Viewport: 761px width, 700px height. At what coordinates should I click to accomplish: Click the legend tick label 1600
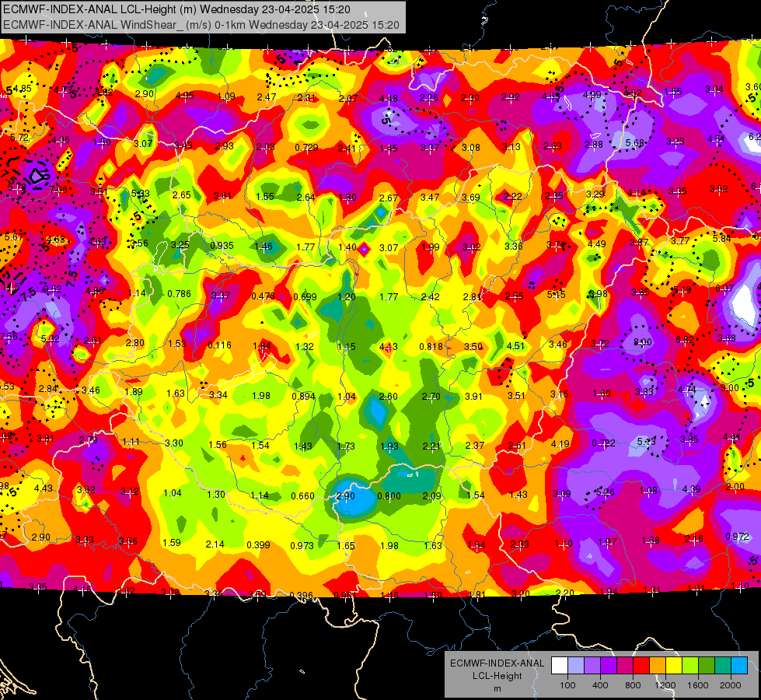click(x=698, y=685)
